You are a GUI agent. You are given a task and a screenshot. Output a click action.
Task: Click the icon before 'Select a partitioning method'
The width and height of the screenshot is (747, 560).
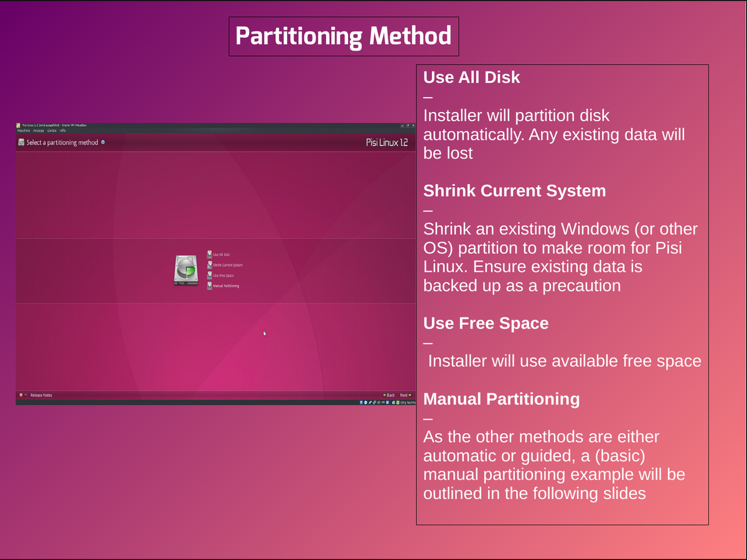tap(21, 142)
